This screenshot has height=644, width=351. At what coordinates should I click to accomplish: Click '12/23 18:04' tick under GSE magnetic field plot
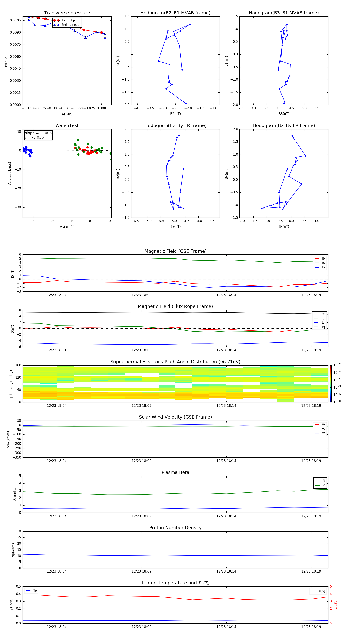click(57, 295)
